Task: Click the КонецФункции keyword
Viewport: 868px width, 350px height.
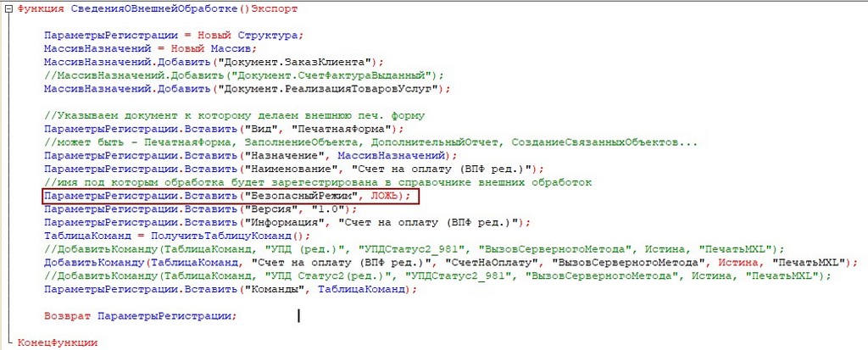Action: pos(58,343)
